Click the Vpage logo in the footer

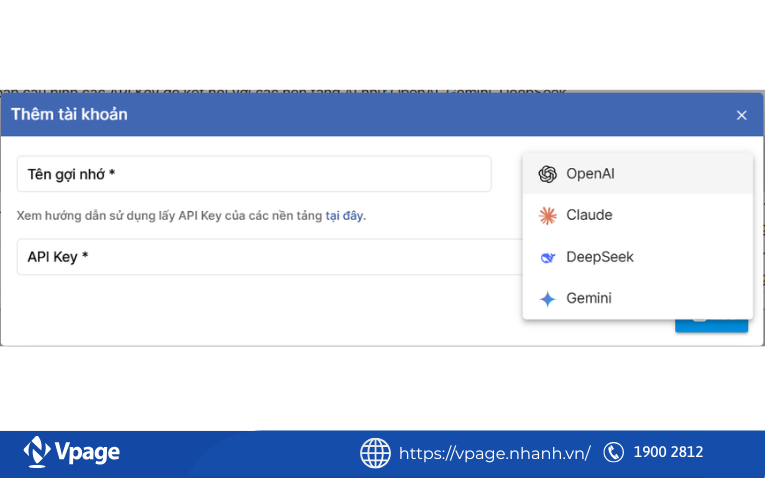tap(72, 452)
